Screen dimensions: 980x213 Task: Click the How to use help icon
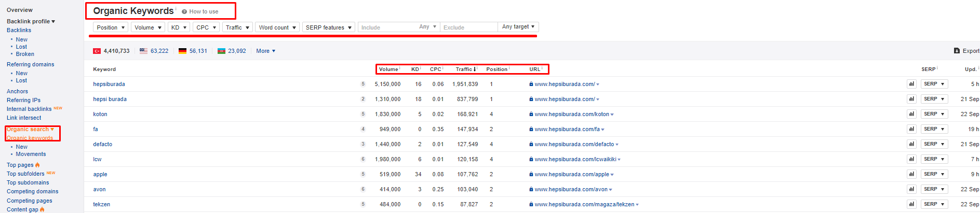tap(184, 11)
